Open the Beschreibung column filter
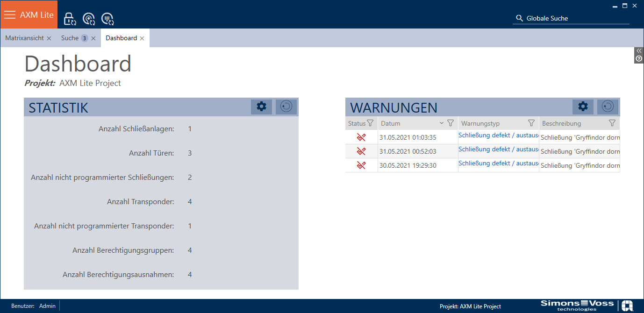 [612, 123]
